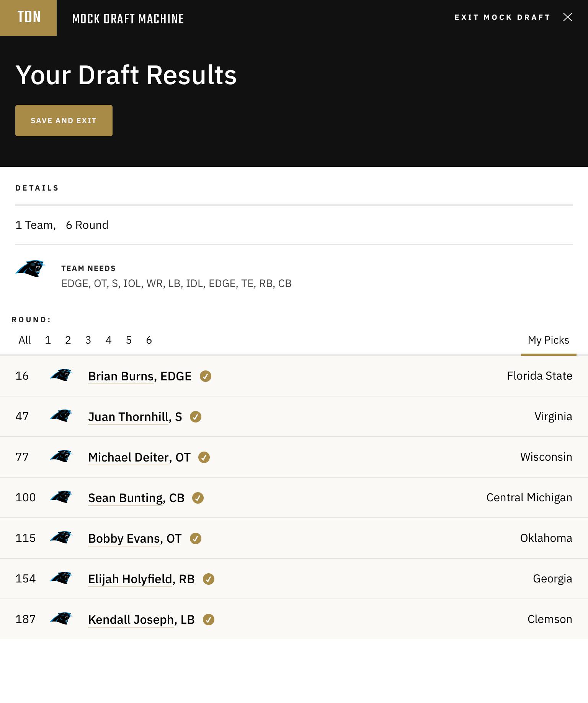Select the All rounds filter
The width and height of the screenshot is (588, 703).
[x=24, y=340]
